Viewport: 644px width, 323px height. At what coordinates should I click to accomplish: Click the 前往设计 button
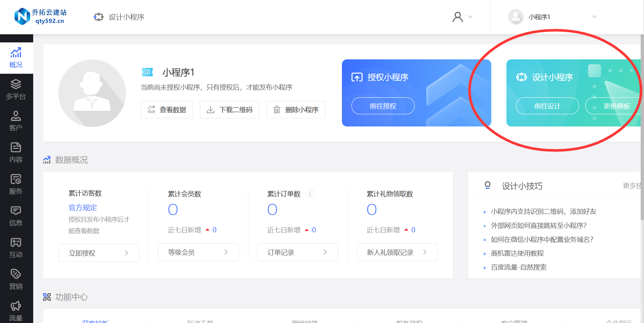[547, 106]
